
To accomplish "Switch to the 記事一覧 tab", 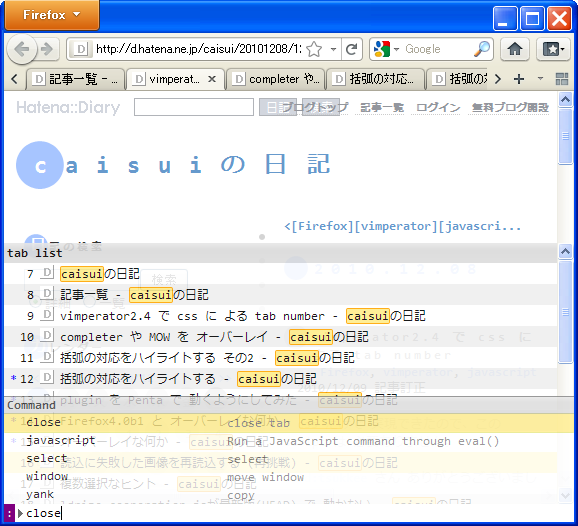I will (x=75, y=79).
